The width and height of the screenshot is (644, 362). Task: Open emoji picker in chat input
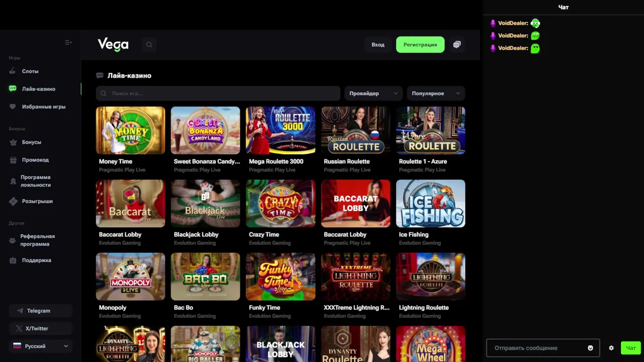point(591,348)
